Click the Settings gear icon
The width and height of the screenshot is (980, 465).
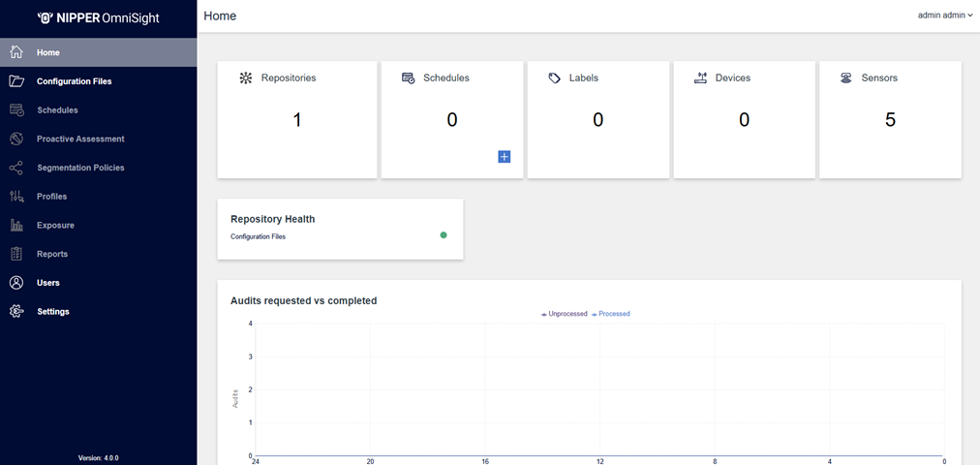[x=16, y=312]
